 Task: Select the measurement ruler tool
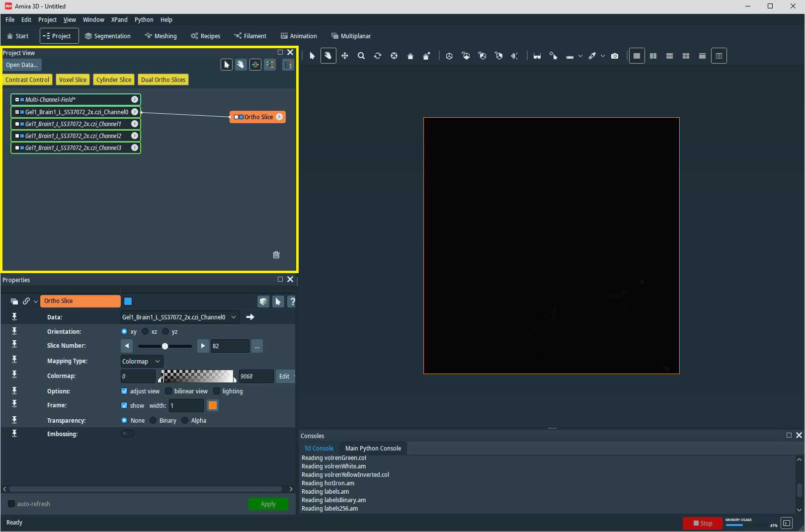(x=570, y=56)
